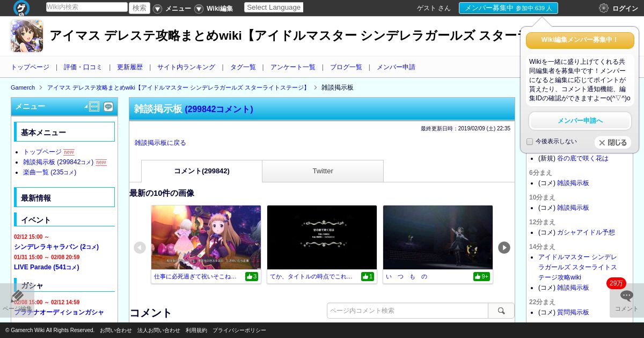The width and height of the screenshot is (644, 338).
Task: Switch to the コメント(299842) tab
Action: (202, 171)
